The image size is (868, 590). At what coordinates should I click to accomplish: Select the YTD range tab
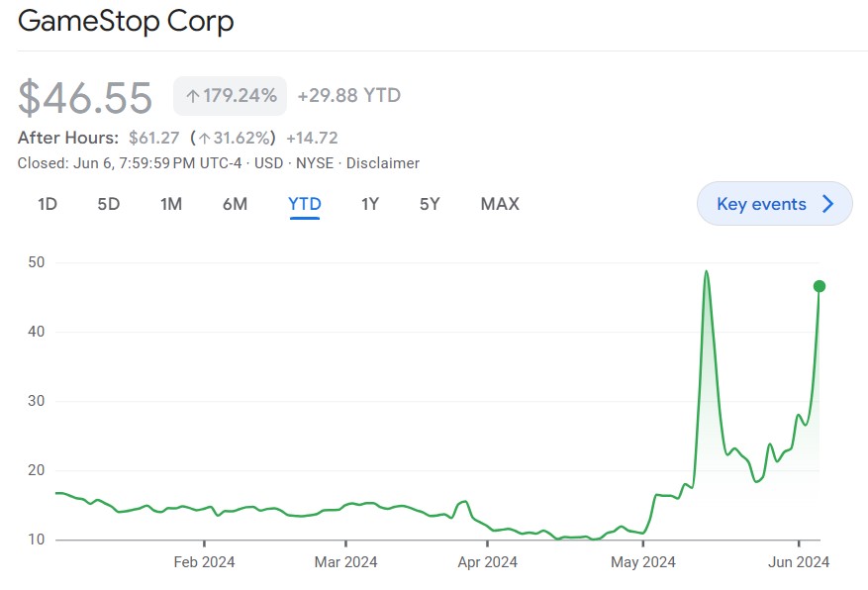tap(304, 204)
